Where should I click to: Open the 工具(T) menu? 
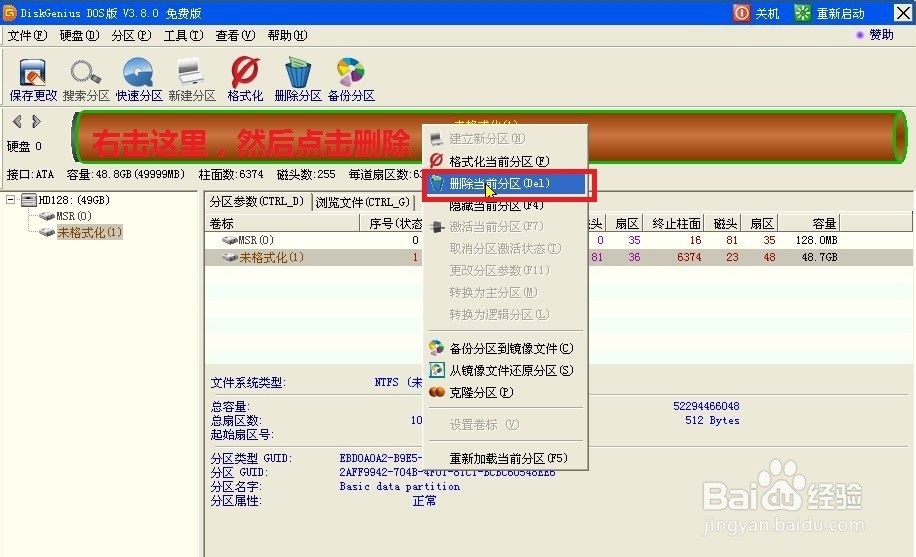point(183,36)
